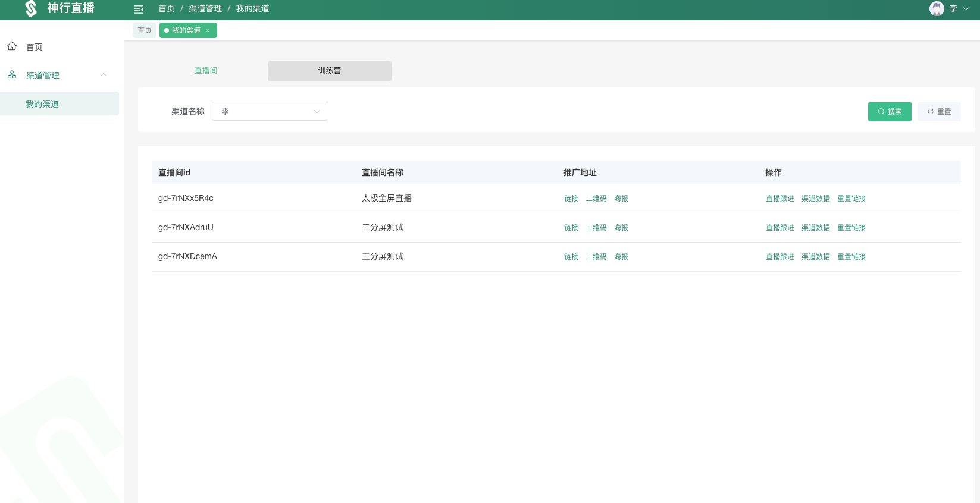Click the 重置 button
Image resolution: width=980 pixels, height=503 pixels.
pos(939,112)
